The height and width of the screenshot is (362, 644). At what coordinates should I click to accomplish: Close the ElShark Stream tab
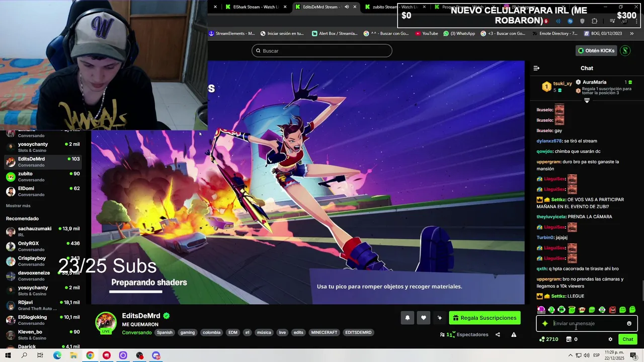coord(285,7)
